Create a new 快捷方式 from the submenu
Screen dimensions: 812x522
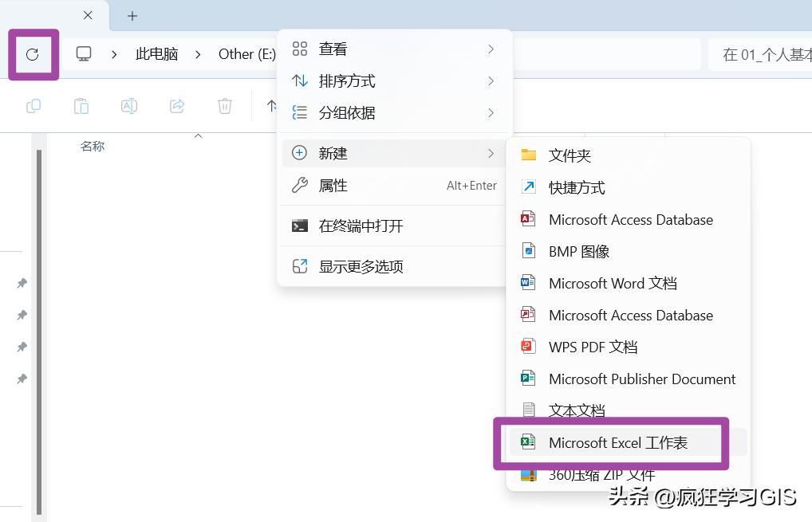(629, 187)
